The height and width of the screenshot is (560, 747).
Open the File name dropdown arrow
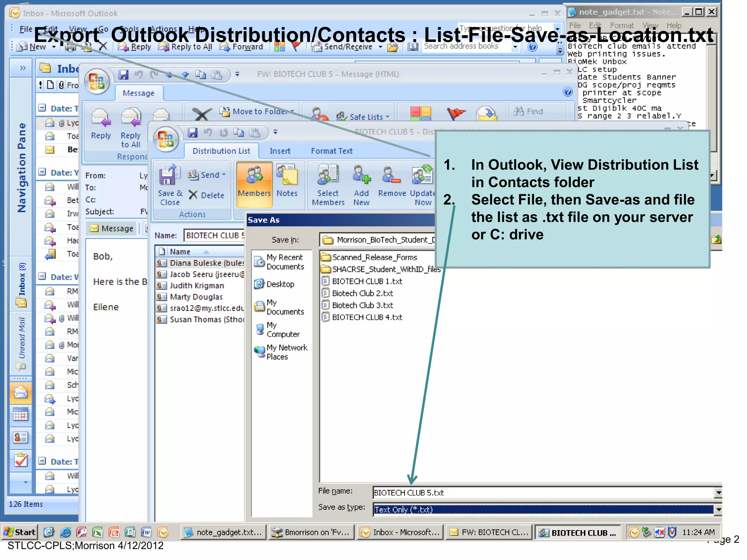(718, 493)
